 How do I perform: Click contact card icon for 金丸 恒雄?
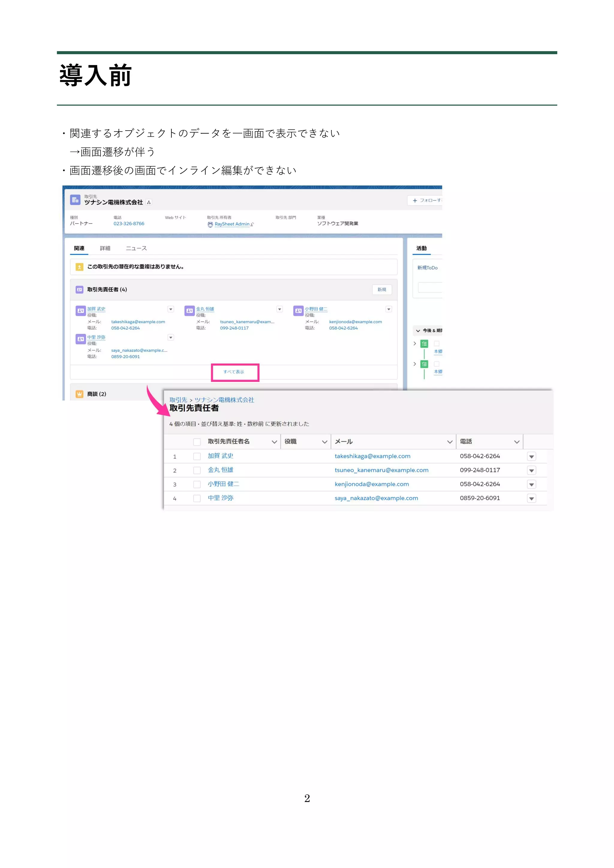click(x=189, y=310)
